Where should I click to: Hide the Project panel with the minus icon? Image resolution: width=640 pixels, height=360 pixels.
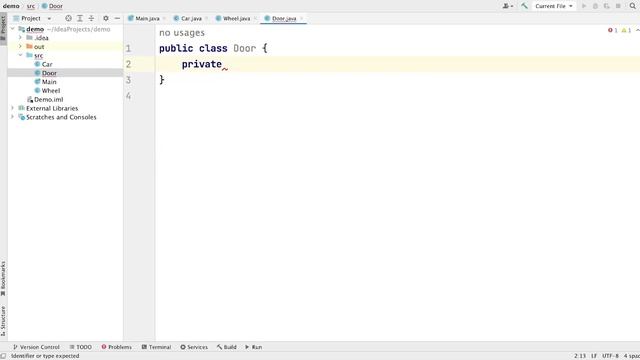pyautogui.click(x=117, y=18)
